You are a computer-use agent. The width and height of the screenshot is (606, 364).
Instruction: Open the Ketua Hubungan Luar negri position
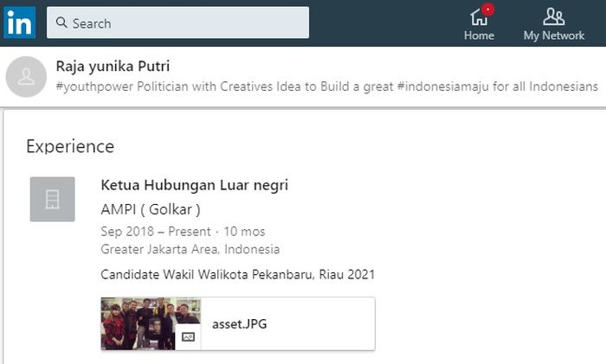(x=195, y=185)
